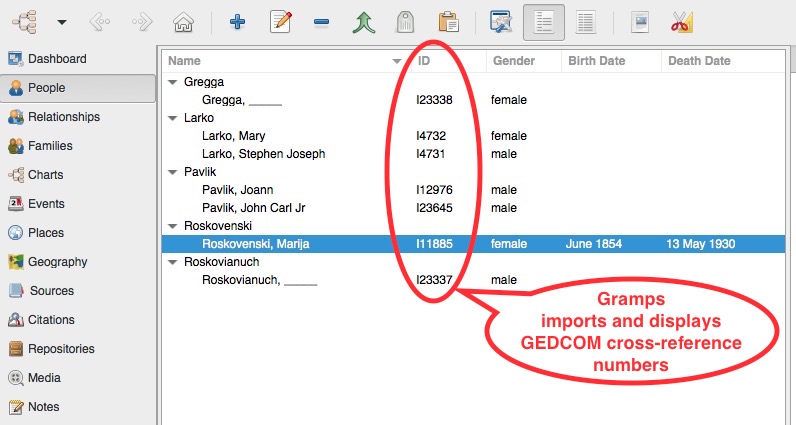Open the view configuration icon
The height and width of the screenshot is (425, 796).
coord(502,22)
